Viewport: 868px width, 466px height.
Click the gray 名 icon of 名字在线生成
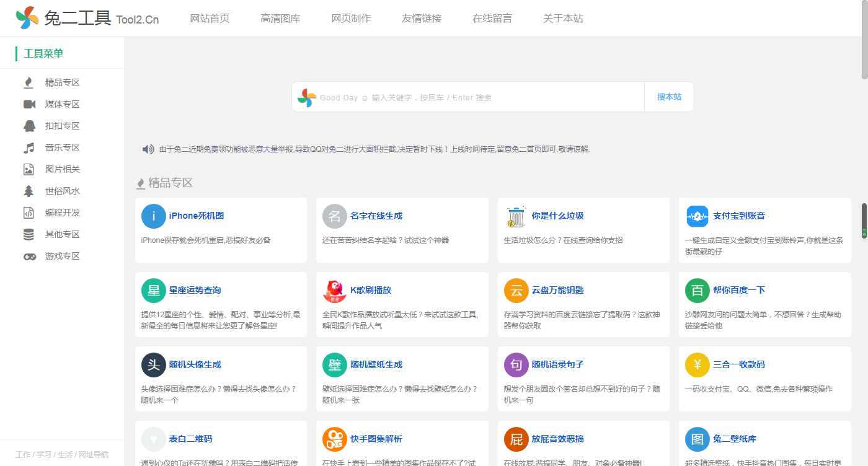pyautogui.click(x=334, y=216)
